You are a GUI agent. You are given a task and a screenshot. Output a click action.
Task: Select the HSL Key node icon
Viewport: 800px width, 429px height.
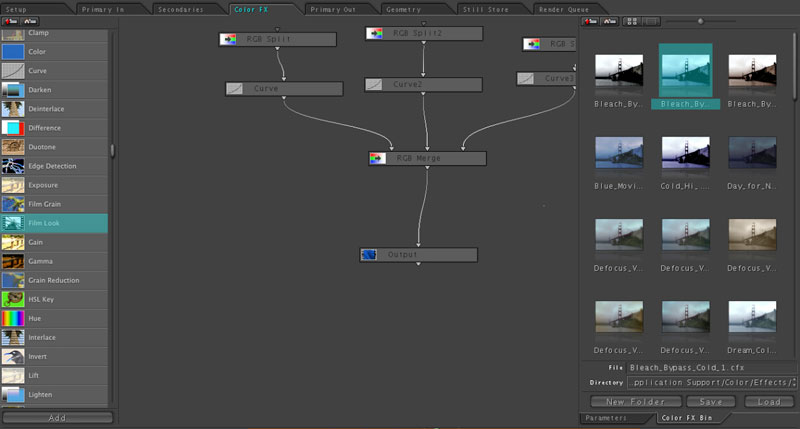(x=13, y=299)
